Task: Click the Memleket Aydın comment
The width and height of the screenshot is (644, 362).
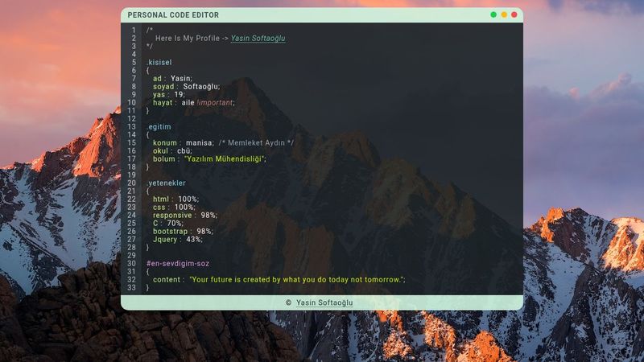Action: pos(256,142)
